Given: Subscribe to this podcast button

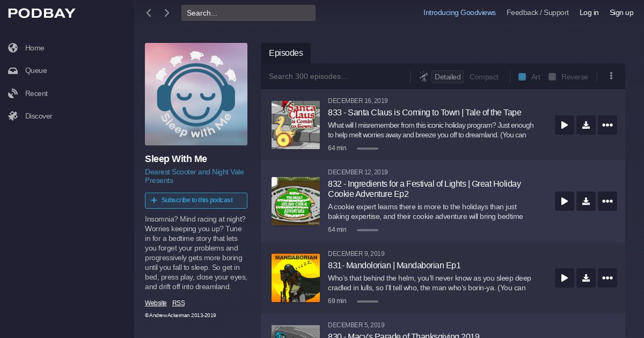Looking at the screenshot, I should [x=196, y=200].
